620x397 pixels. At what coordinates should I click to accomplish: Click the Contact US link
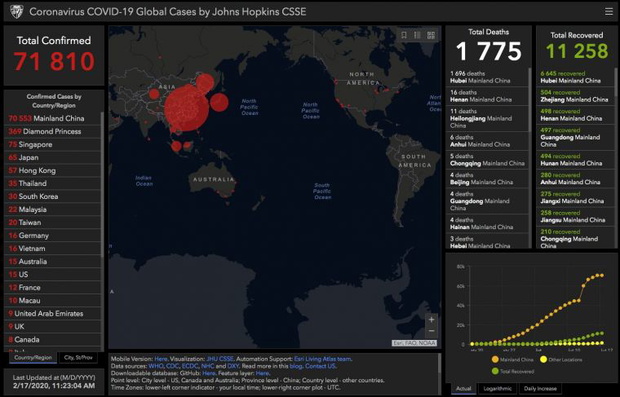pos(320,366)
